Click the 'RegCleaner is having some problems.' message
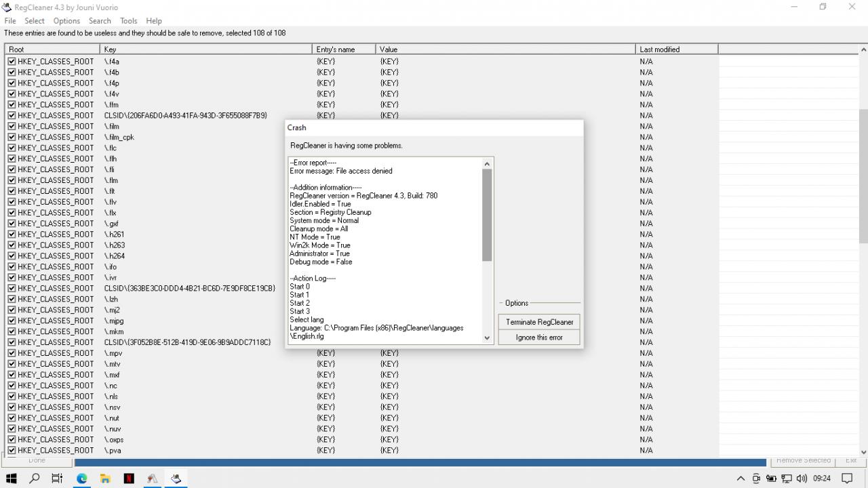The height and width of the screenshot is (488, 868). (347, 145)
